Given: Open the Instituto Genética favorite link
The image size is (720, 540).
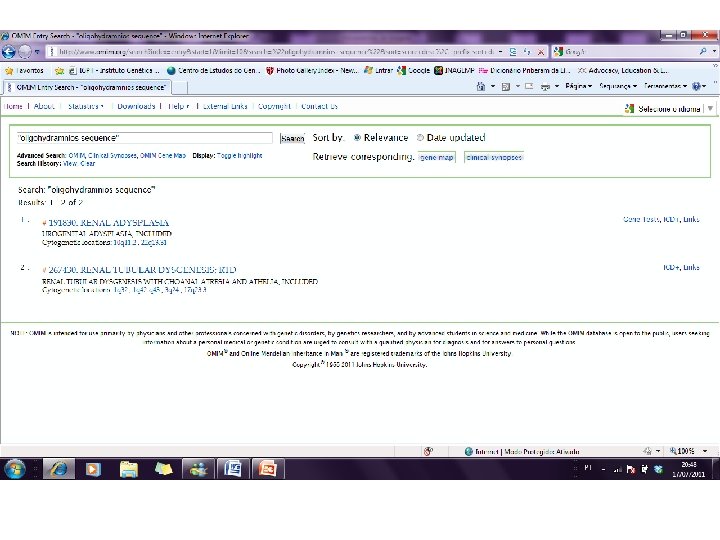Looking at the screenshot, I should tap(114, 71).
